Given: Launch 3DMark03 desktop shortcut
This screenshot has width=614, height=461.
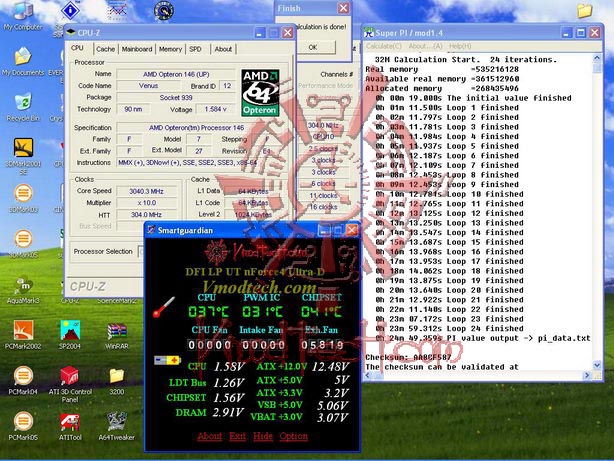Looking at the screenshot, I should [23, 199].
